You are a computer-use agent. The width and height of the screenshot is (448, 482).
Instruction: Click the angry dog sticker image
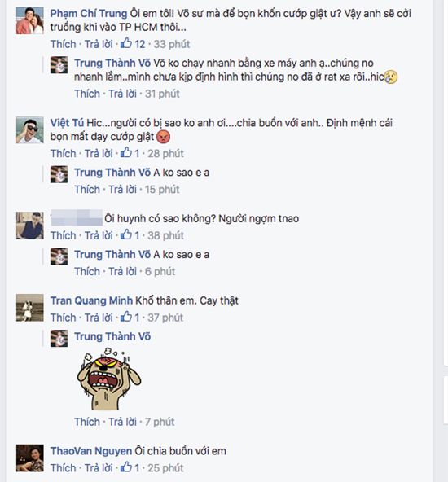pos(109,379)
